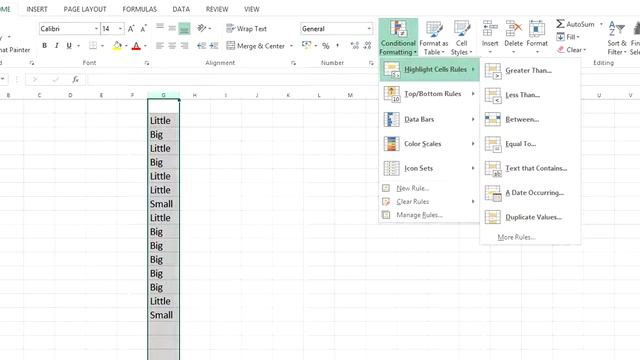Open the REVIEW ribbon tab
640x360 pixels.
217,9
